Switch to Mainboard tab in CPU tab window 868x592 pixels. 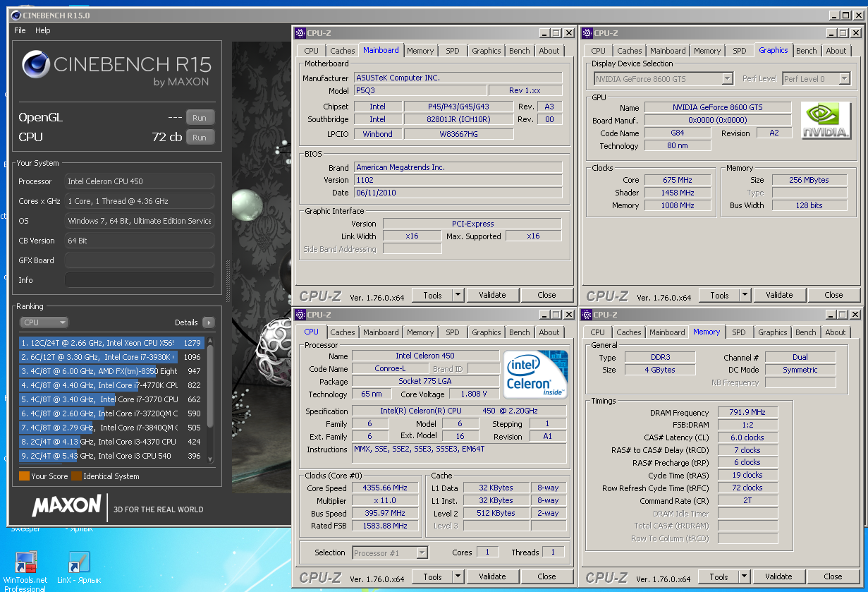(x=381, y=332)
